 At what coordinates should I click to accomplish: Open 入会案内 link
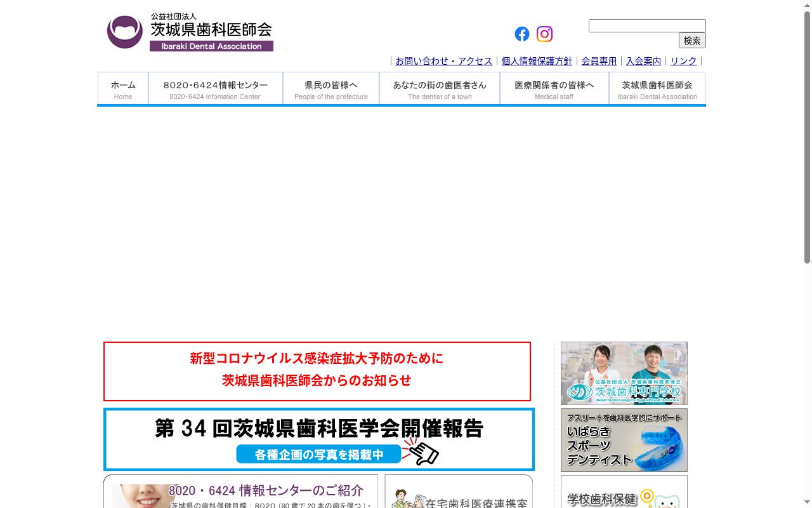point(643,61)
